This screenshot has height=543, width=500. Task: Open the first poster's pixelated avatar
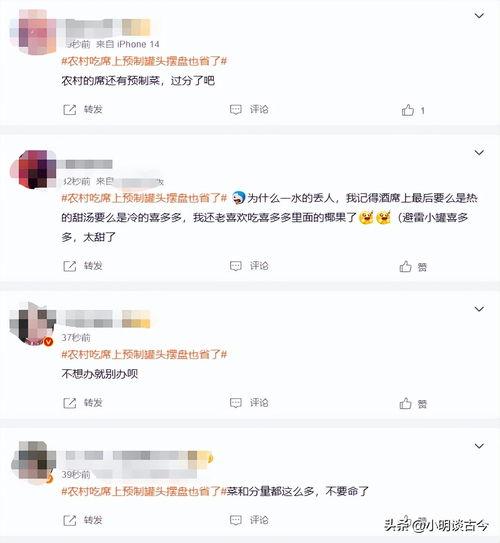33,32
